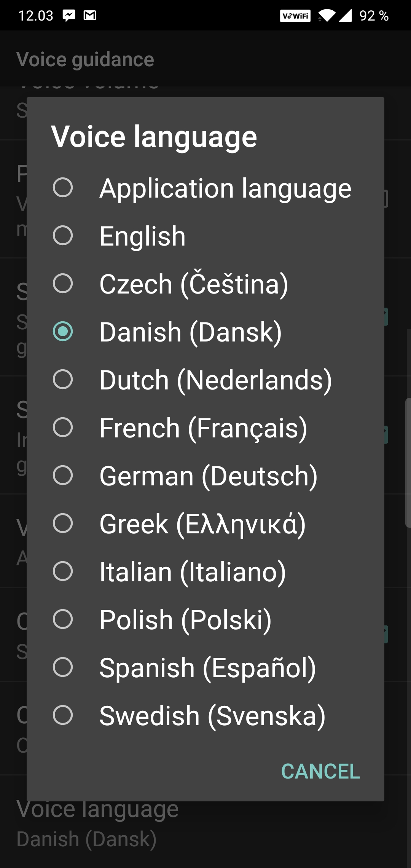
Task: Cancel the Voice language dialog
Action: click(320, 771)
